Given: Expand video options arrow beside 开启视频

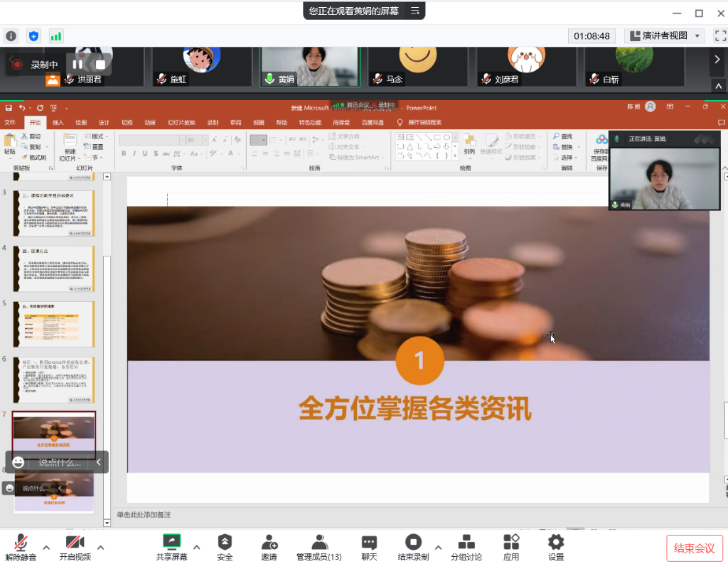Looking at the screenshot, I should [101, 547].
